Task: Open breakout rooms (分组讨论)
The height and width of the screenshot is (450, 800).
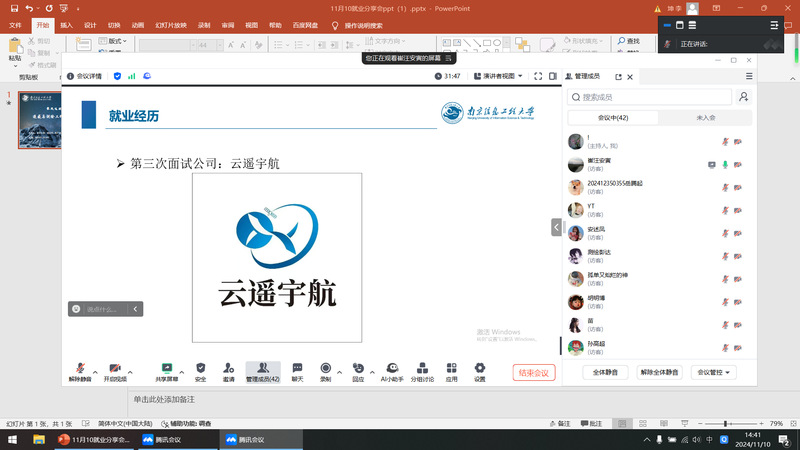Action: 422,372
